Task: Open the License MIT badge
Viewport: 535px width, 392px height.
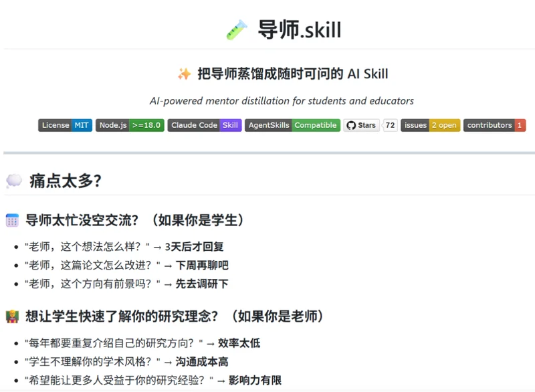Action: (x=65, y=125)
